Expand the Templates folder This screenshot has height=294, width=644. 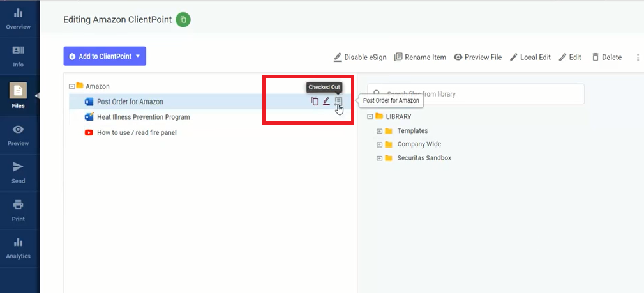(x=380, y=131)
